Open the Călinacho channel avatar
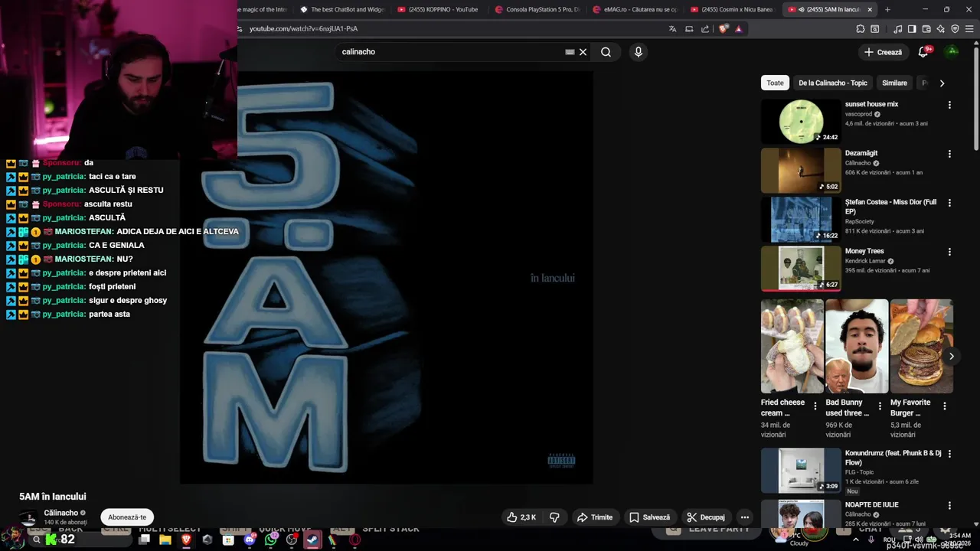The width and height of the screenshot is (980, 551). pos(28,517)
